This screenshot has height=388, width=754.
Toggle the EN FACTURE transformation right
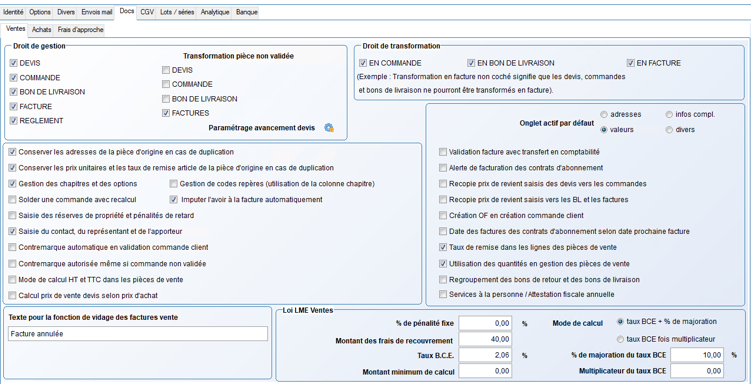pos(630,63)
